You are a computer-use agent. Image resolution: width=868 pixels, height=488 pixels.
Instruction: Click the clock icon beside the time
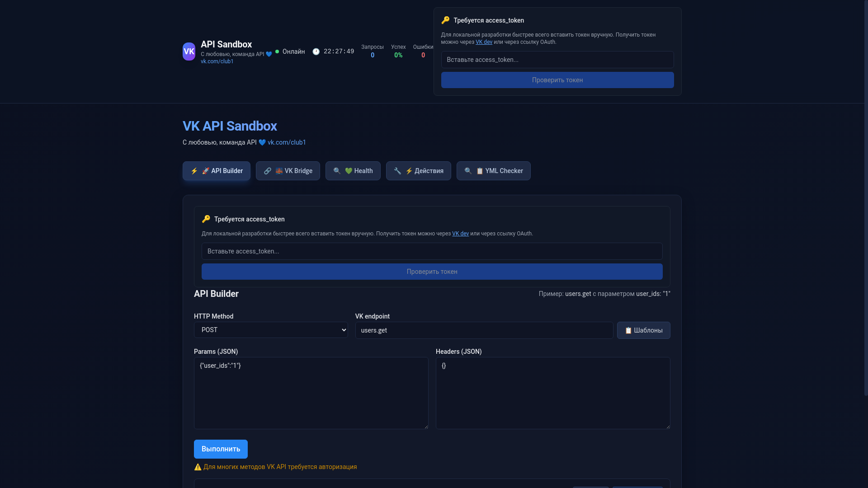coord(316,52)
